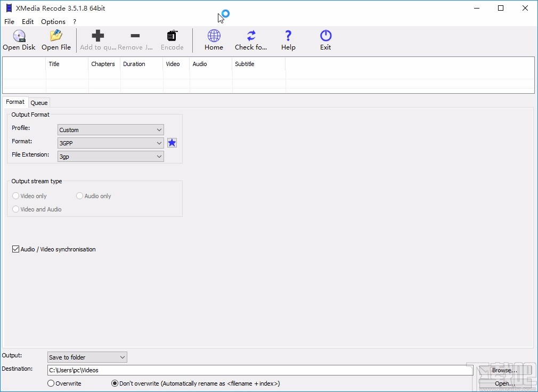Open Help question mark icon

click(x=288, y=36)
